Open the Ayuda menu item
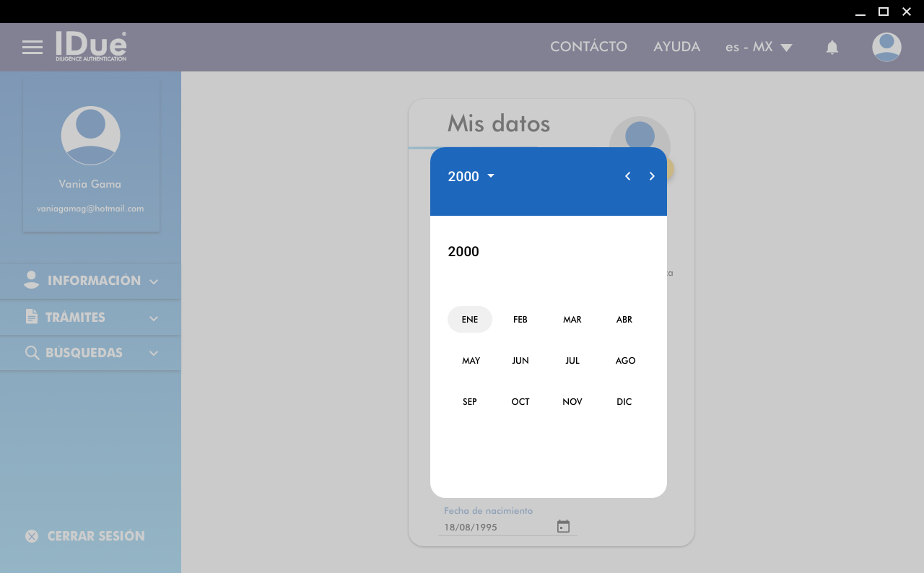Image resolution: width=924 pixels, height=573 pixels. coord(676,47)
